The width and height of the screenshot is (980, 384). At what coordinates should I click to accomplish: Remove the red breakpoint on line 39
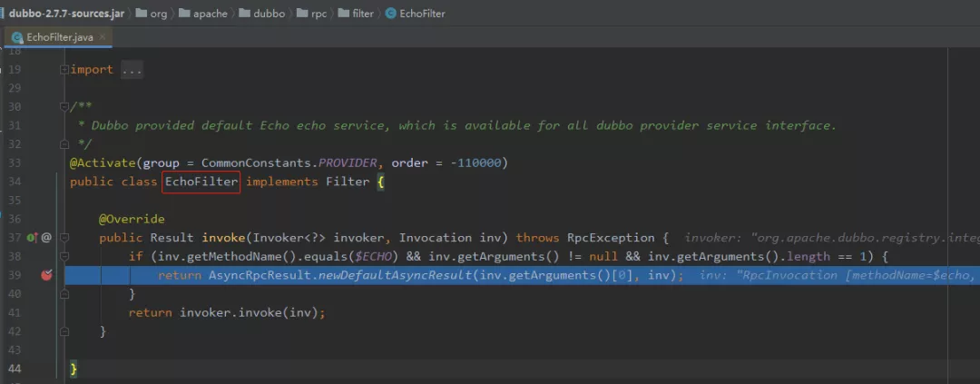click(x=46, y=275)
